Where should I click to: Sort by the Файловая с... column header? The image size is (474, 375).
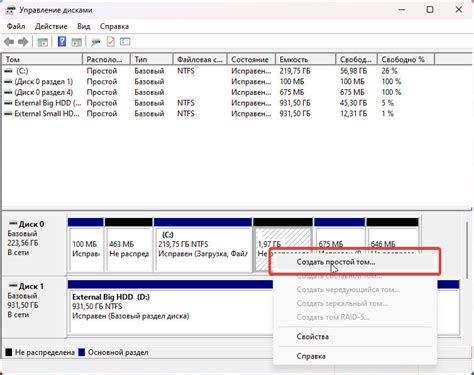(x=200, y=59)
